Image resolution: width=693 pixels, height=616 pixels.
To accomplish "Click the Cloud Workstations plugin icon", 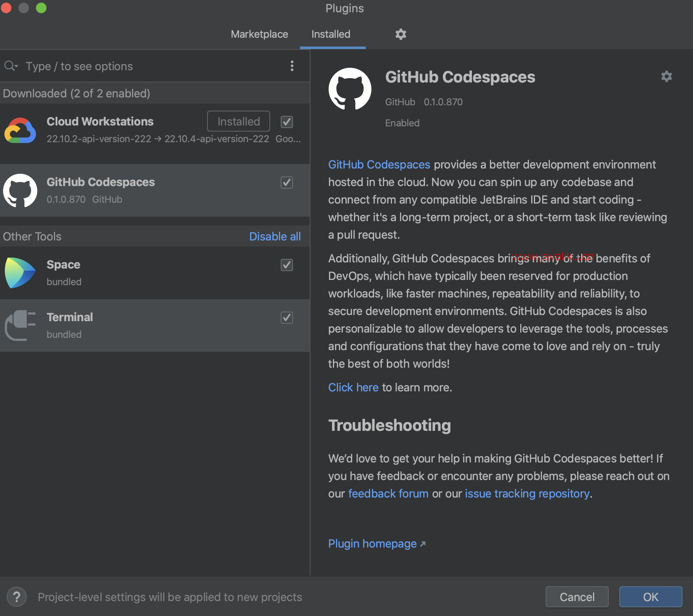I will [20, 130].
